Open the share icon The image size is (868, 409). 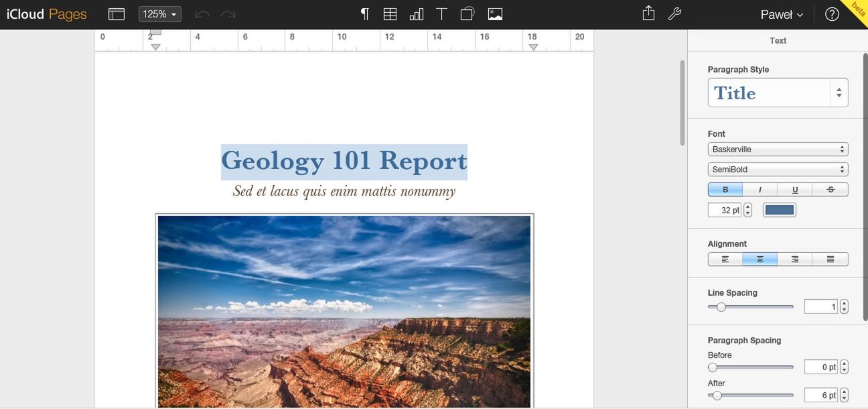click(x=648, y=13)
